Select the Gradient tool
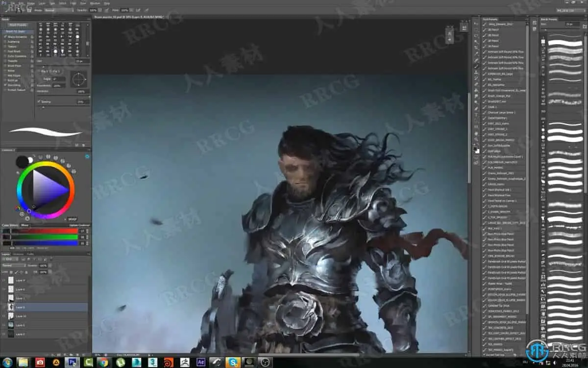The image size is (588, 368). (x=476, y=90)
